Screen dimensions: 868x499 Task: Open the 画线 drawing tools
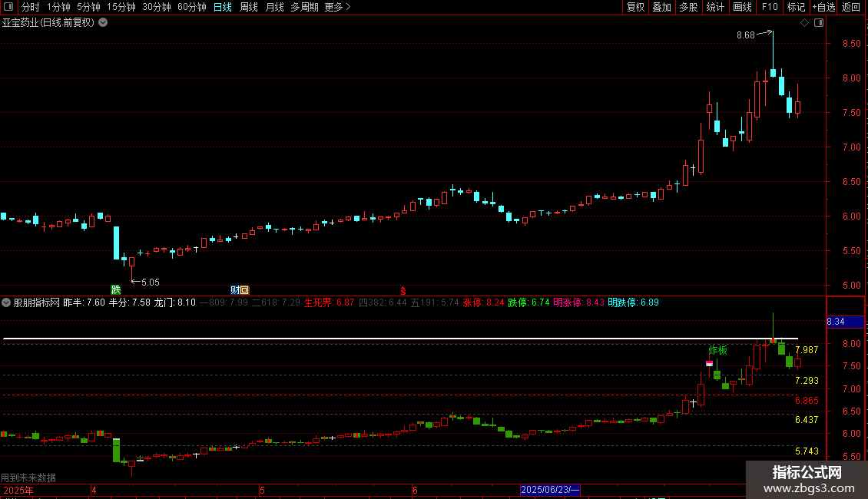coord(742,7)
